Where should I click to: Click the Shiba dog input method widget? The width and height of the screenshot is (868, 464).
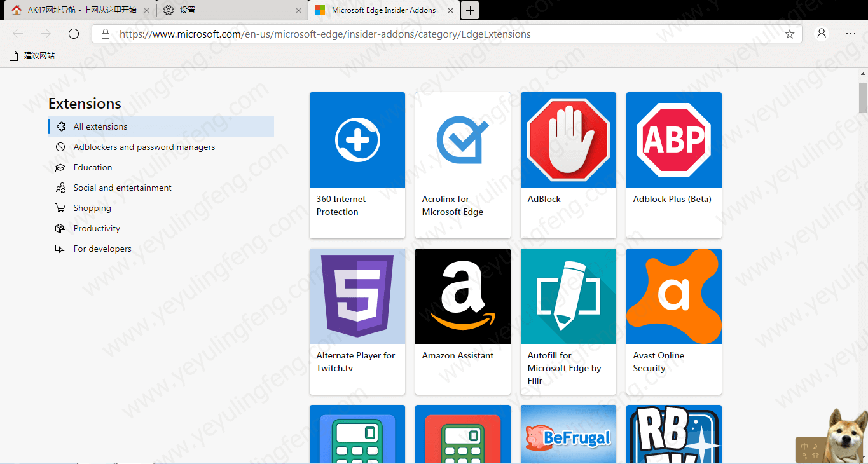[x=831, y=435]
